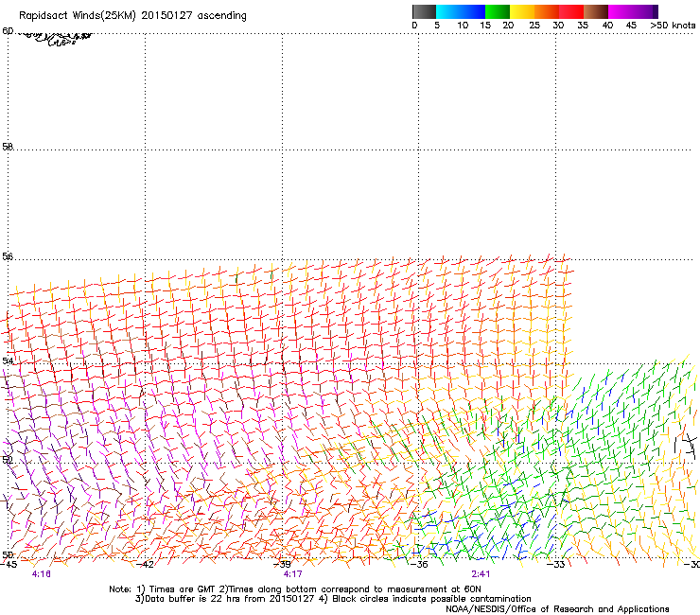Image resolution: width=700 pixels, height=615 pixels.
Task: Click the latitude label '52' on the left axis
Action: point(8,460)
